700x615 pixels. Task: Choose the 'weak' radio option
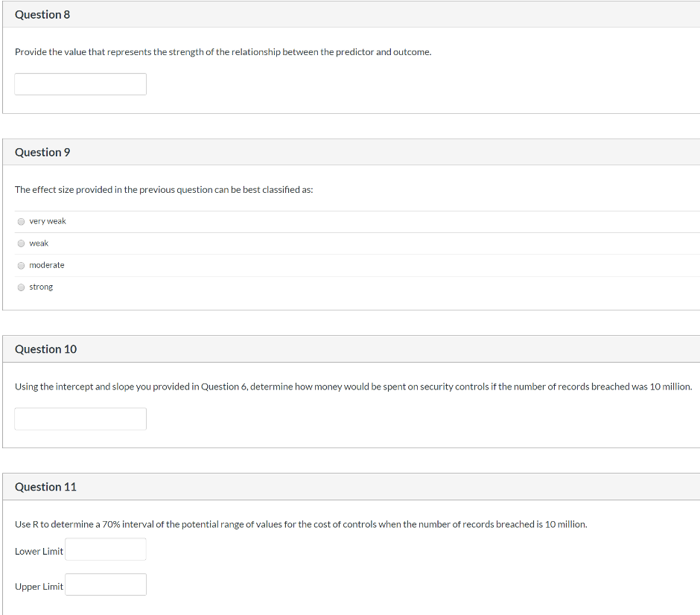[22, 243]
